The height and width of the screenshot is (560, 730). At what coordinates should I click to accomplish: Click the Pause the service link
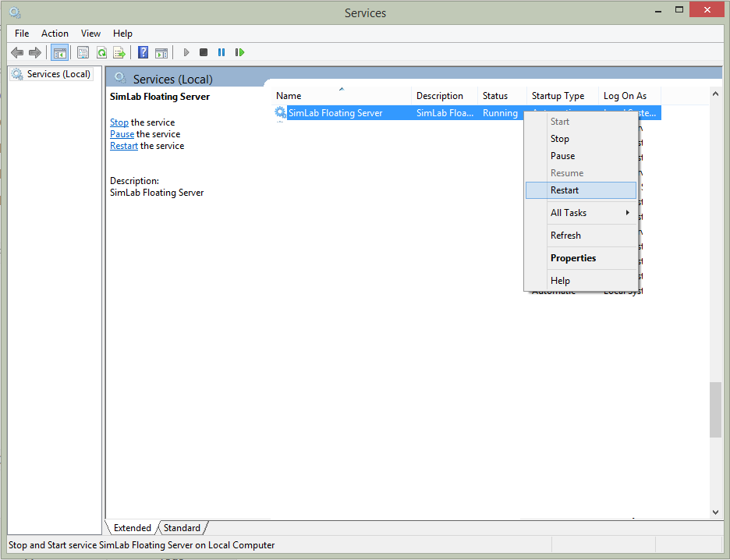(x=122, y=134)
